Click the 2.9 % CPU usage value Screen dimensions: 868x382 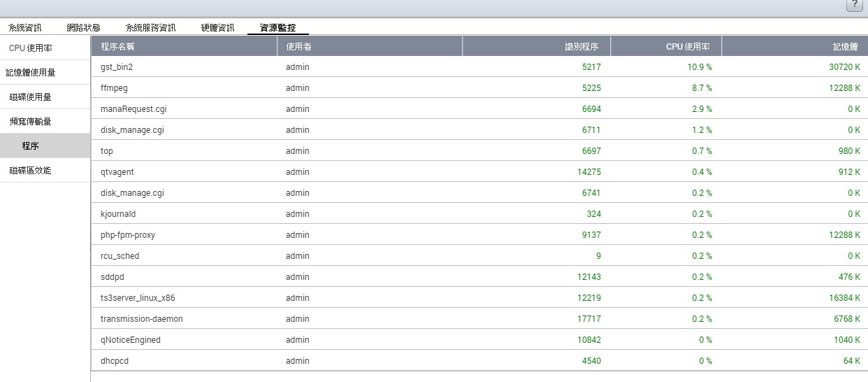point(702,109)
